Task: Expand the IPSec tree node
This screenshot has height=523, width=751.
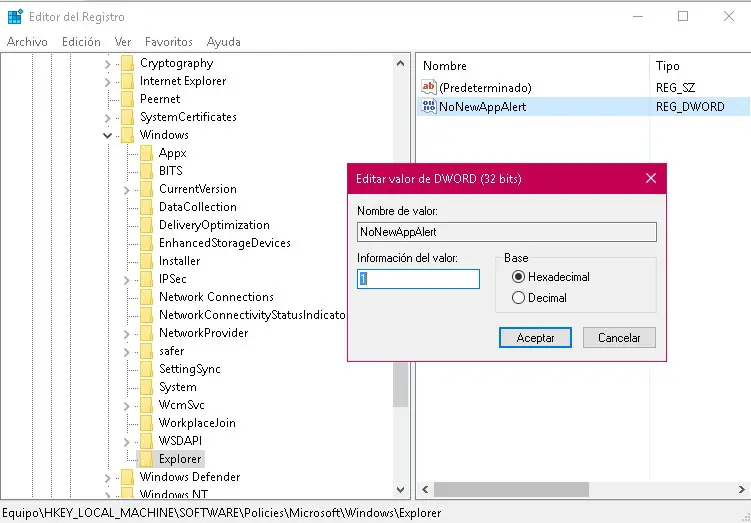Action: [126, 280]
